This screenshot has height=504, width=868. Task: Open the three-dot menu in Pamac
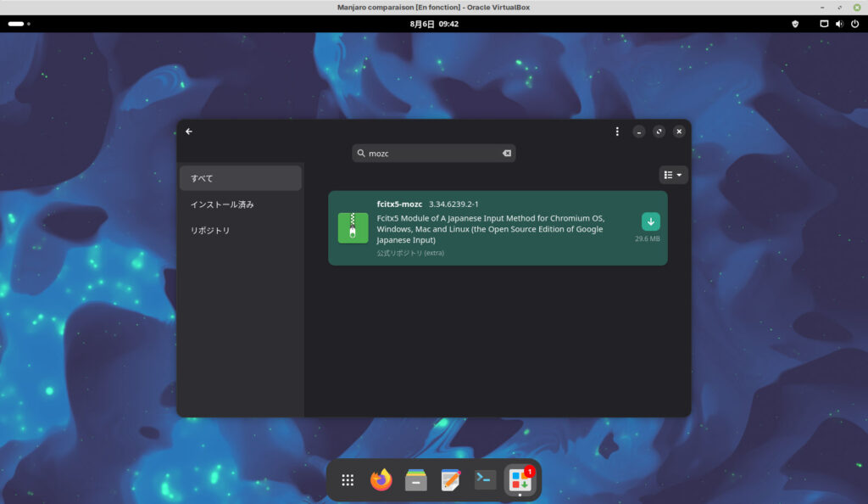(x=617, y=132)
